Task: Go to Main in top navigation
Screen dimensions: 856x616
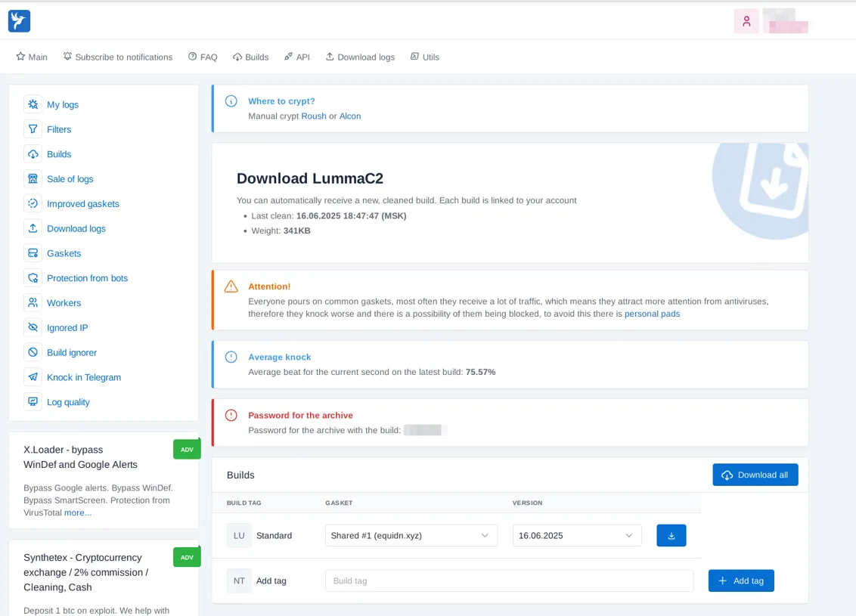Action: pos(32,57)
